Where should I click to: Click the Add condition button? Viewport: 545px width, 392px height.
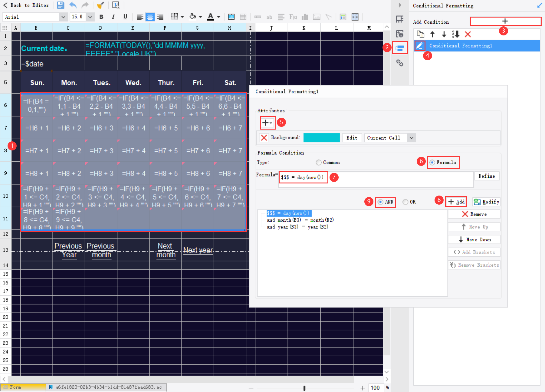tap(456, 202)
